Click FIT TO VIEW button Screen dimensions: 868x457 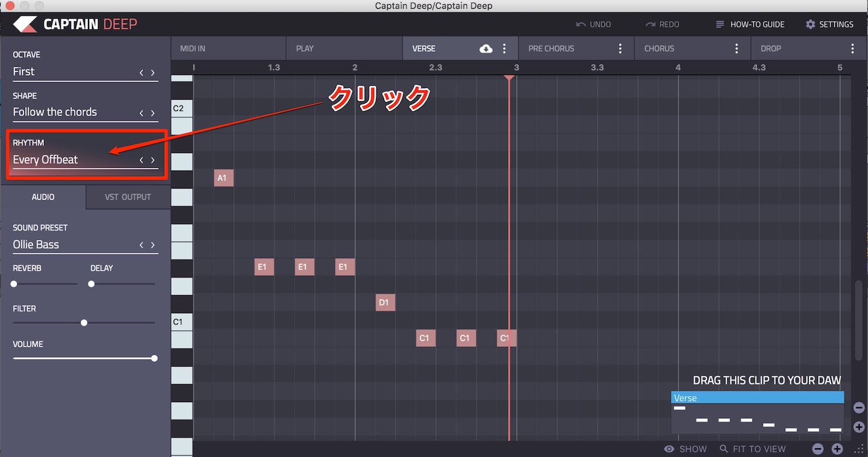[753, 449]
